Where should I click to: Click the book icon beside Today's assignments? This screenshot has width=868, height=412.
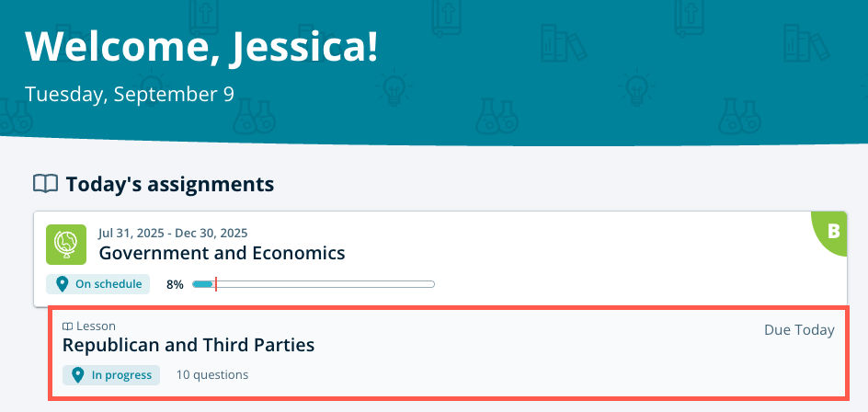(45, 184)
